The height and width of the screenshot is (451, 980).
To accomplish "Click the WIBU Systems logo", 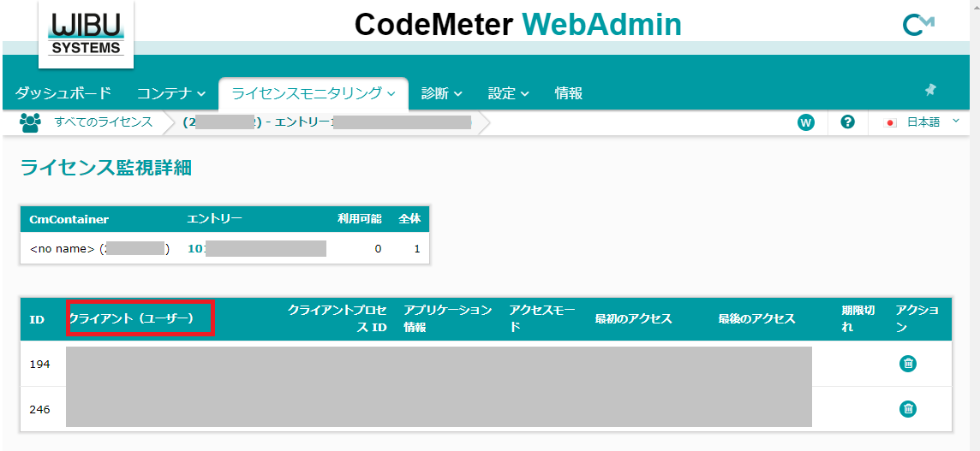I will (x=87, y=33).
